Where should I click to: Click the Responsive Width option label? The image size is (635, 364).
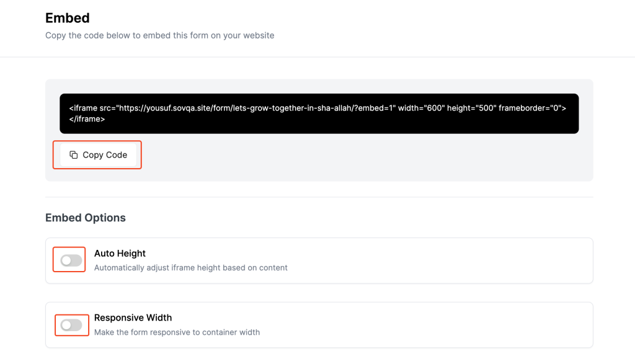(133, 318)
